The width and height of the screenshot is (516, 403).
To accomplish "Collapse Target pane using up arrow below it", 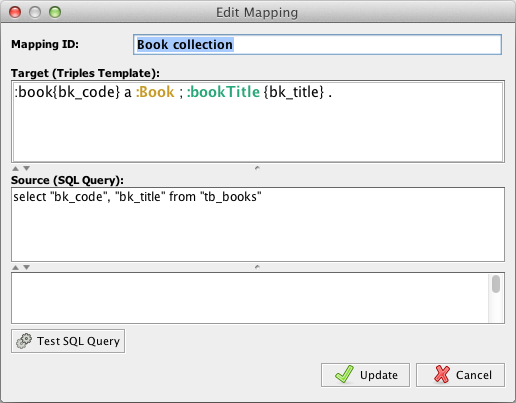I will click(15, 168).
